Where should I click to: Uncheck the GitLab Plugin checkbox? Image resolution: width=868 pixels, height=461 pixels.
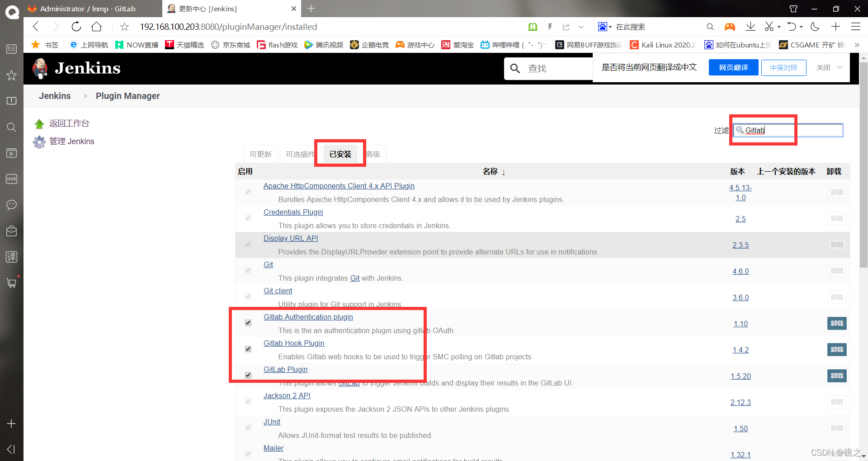(248, 375)
